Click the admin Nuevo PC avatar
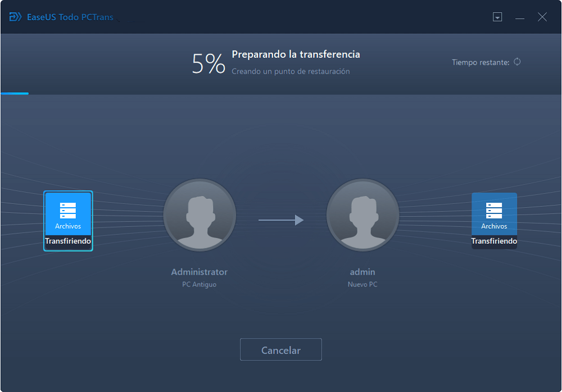This screenshot has height=392, width=562. 362,215
